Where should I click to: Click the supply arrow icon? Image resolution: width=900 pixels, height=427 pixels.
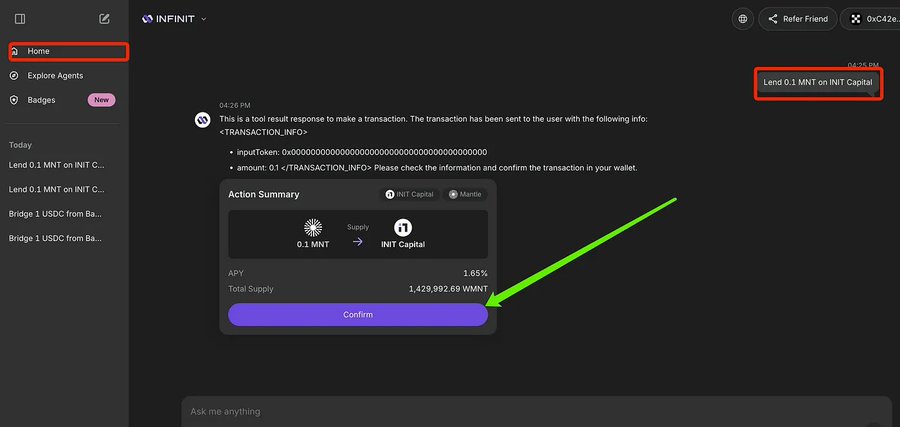(358, 242)
